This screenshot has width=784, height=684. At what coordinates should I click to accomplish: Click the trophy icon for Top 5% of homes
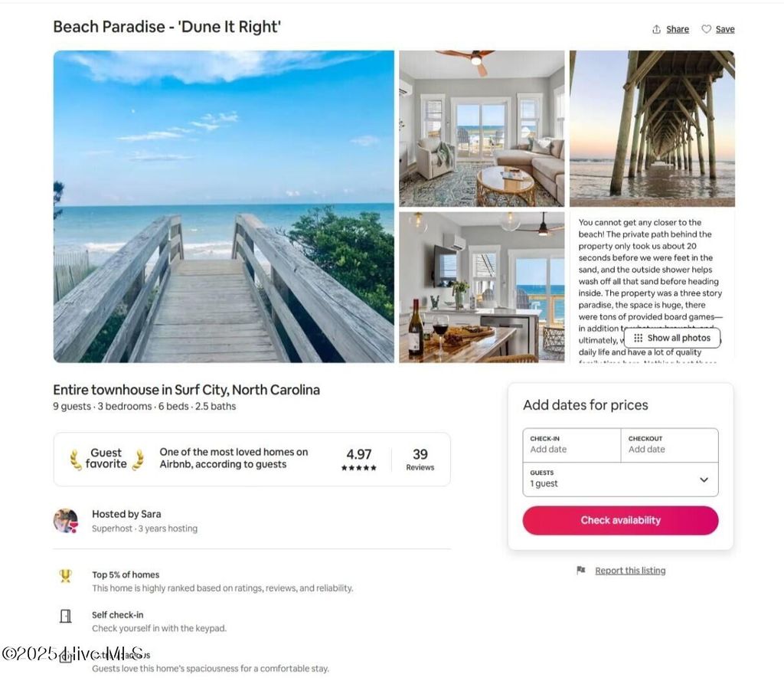(x=66, y=576)
